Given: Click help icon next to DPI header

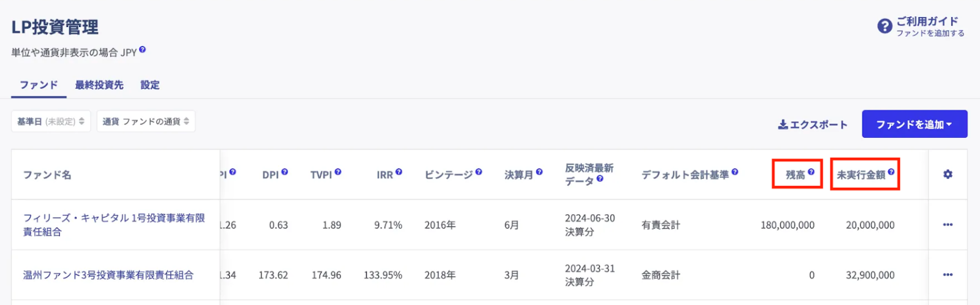Looking at the screenshot, I should click(285, 172).
